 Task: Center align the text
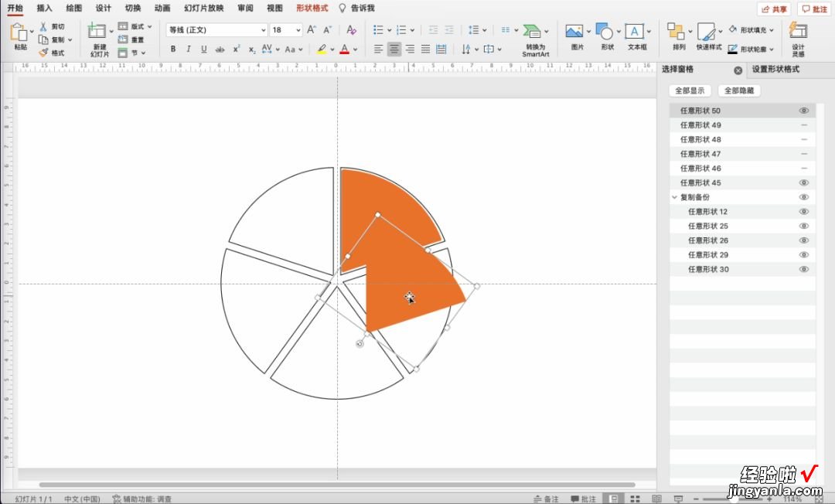(x=394, y=49)
